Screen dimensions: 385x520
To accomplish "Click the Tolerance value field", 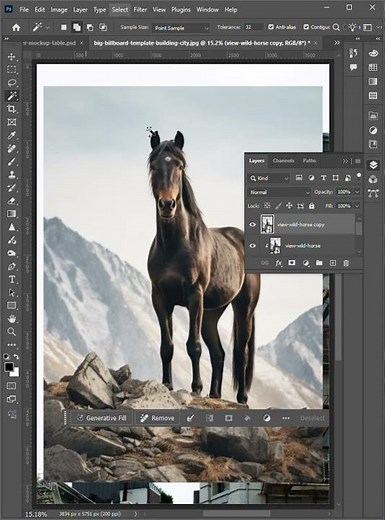I will point(254,27).
